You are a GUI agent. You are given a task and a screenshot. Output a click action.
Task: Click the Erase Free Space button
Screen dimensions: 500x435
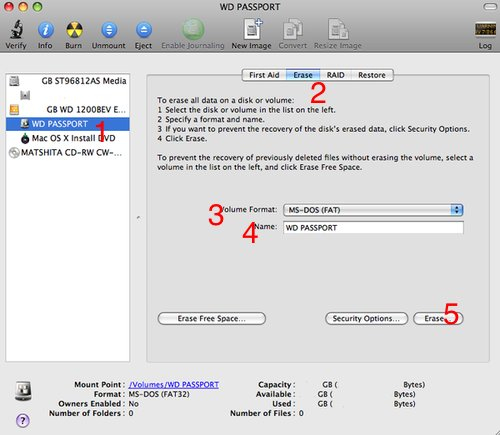[212, 319]
